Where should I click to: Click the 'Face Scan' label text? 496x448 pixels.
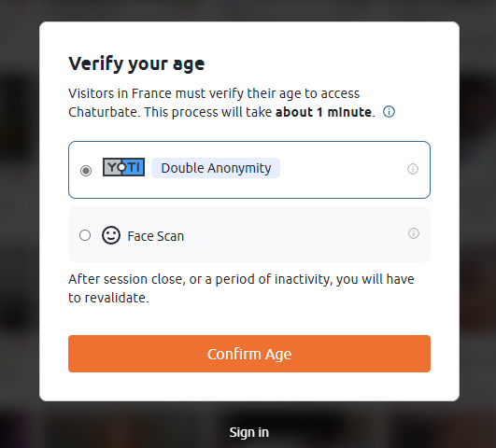(155, 236)
